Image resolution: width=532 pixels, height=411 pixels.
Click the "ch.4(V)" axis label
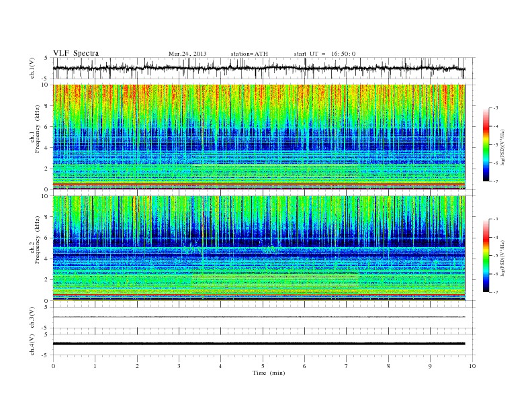click(32, 345)
